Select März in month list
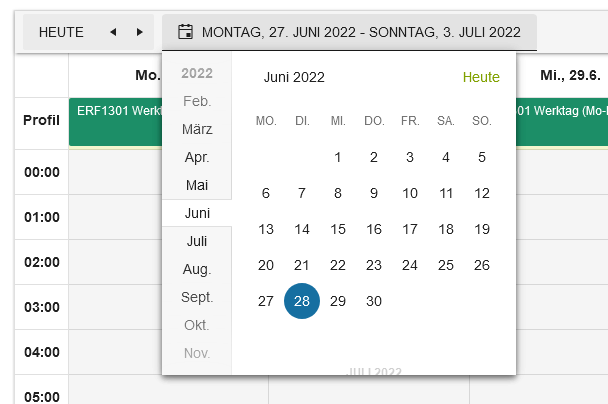The width and height of the screenshot is (608, 404). 197,129
